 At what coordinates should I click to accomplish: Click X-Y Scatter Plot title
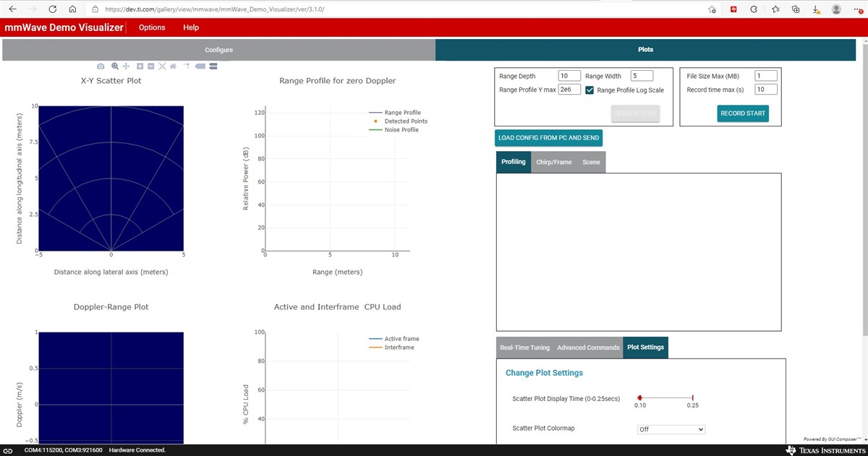coord(111,81)
